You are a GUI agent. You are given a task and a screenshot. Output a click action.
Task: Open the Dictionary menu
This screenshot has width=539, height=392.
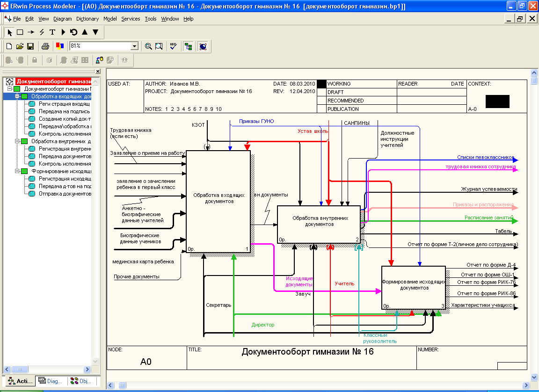coord(87,19)
